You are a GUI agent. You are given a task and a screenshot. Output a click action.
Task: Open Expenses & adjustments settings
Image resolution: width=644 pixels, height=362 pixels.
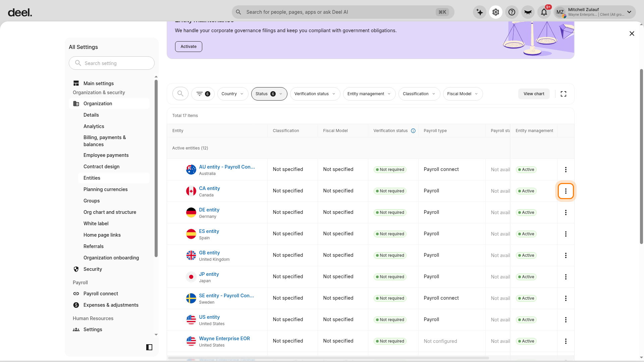point(109,305)
